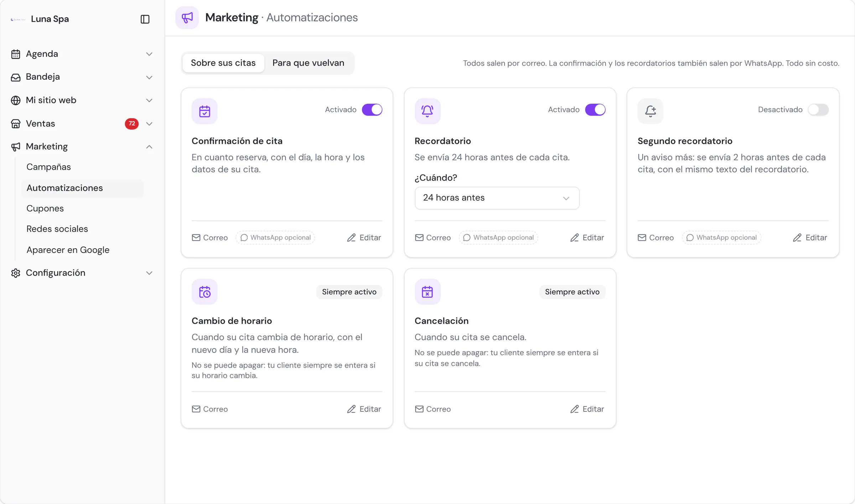Click the Configuración gear icon

pyautogui.click(x=16, y=273)
